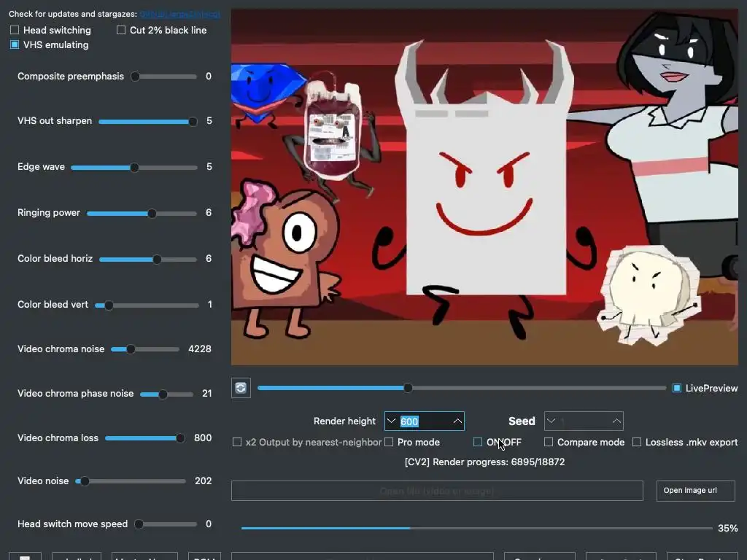Viewport: 747px width, 560px height.
Task: Click the Render height value field
Action: [425, 421]
